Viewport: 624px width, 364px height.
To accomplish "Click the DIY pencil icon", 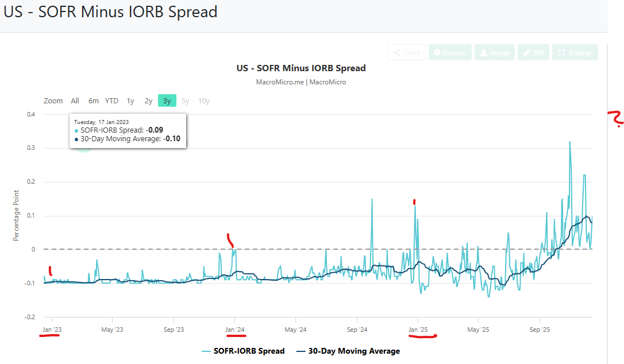I will coord(527,53).
